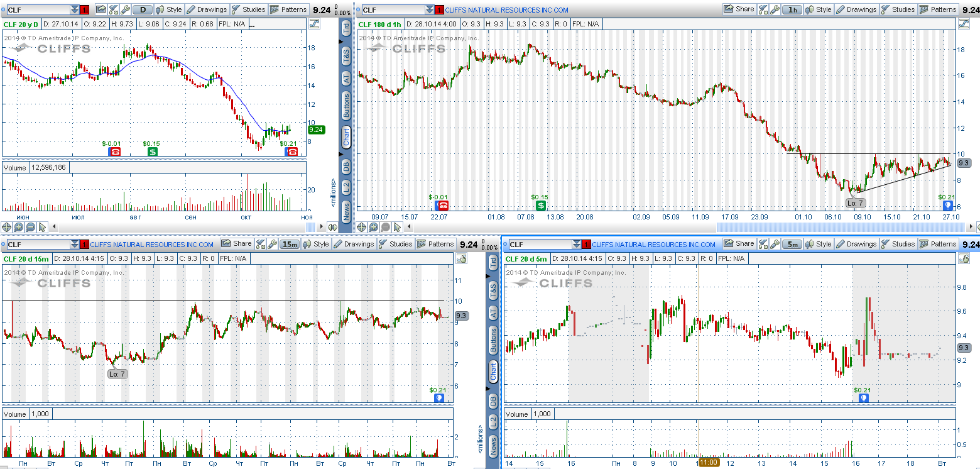The height and width of the screenshot is (469, 980).
Task: Open Drawings menu on 1h chart
Action: (x=856, y=9)
